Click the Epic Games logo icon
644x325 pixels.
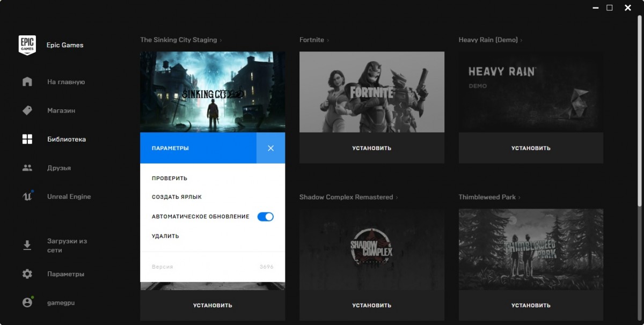click(x=27, y=45)
